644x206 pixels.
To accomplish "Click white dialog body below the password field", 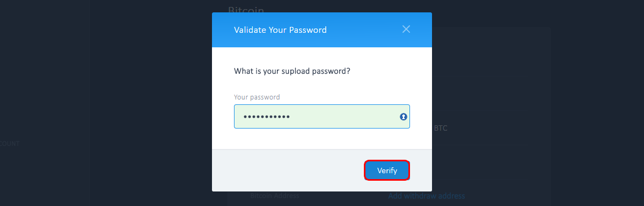I will coord(322,139).
